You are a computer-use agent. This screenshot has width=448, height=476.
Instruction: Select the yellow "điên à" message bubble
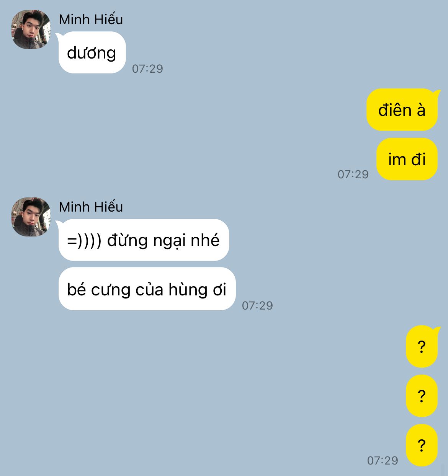pyautogui.click(x=402, y=110)
